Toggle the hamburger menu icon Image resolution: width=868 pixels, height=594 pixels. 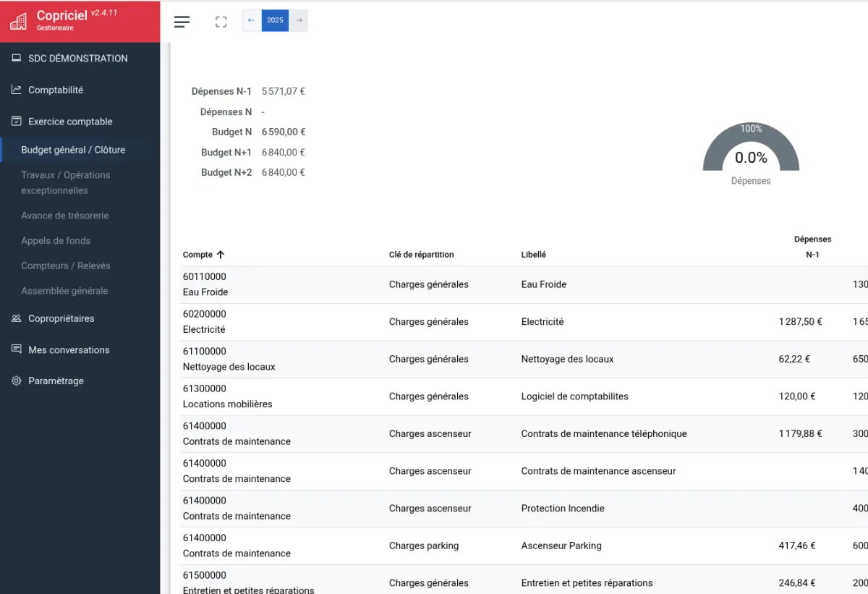click(x=182, y=22)
